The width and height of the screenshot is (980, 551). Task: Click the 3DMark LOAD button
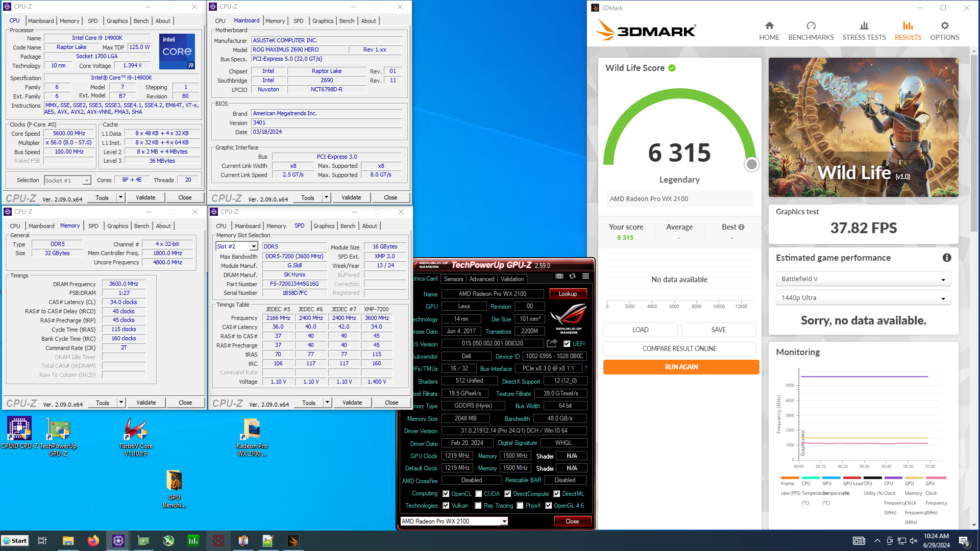click(x=641, y=330)
